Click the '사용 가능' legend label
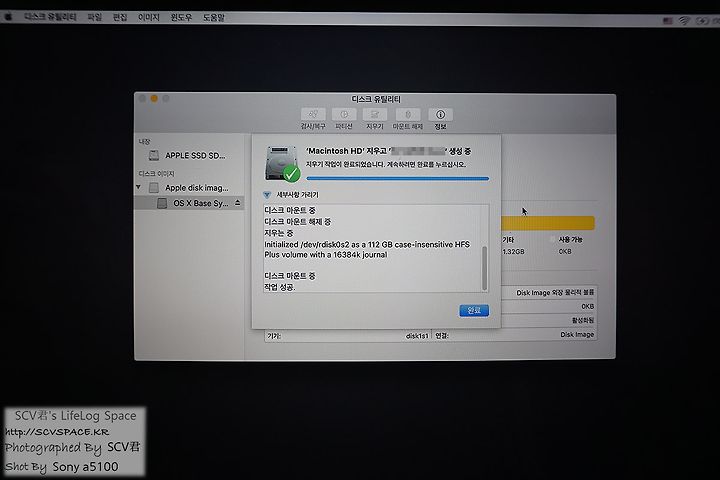 point(570,239)
